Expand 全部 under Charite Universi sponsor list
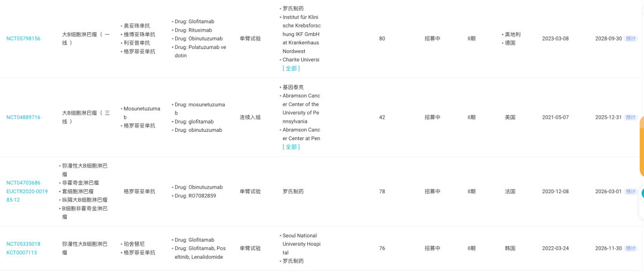This screenshot has height=272, width=644. coord(291,69)
